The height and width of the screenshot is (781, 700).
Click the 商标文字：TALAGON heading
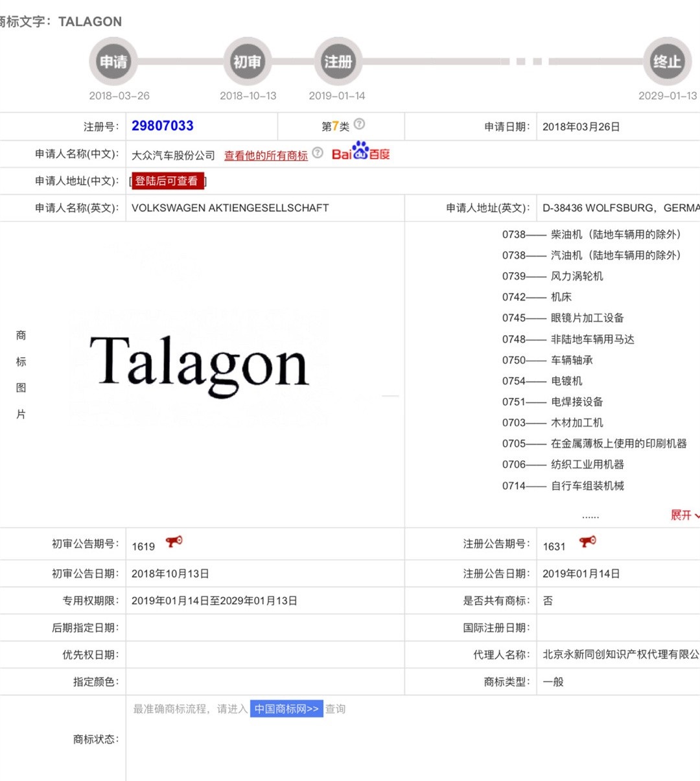pyautogui.click(x=61, y=21)
